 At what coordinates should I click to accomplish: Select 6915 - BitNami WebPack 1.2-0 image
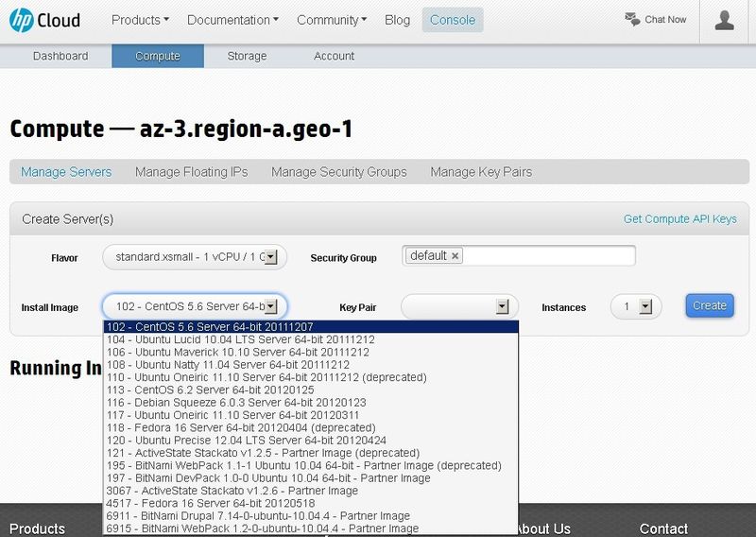point(311,528)
